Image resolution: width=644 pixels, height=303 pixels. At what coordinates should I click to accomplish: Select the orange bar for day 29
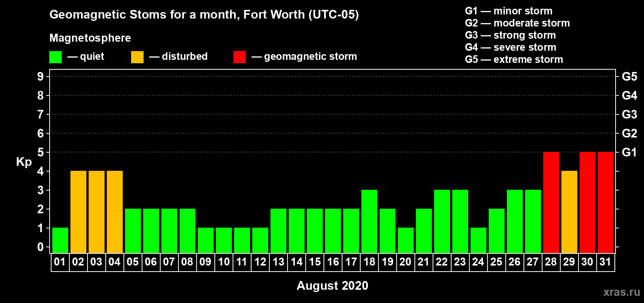tap(569, 212)
